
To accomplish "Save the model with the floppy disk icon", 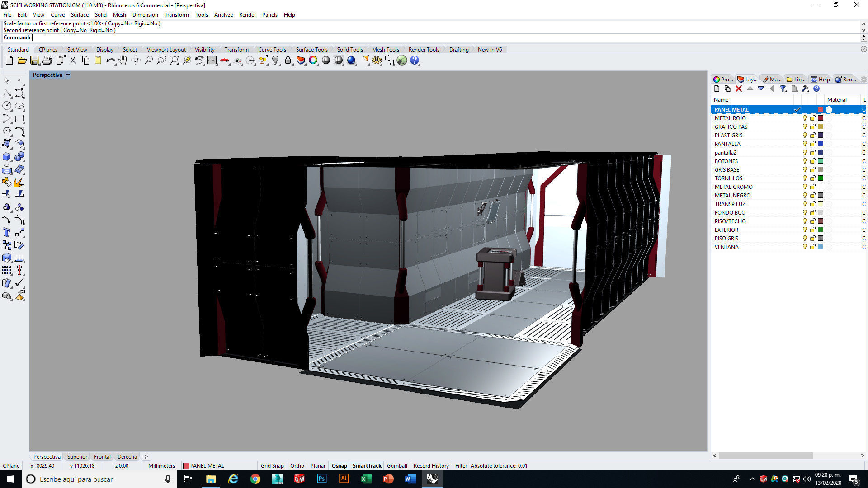I will 34,60.
